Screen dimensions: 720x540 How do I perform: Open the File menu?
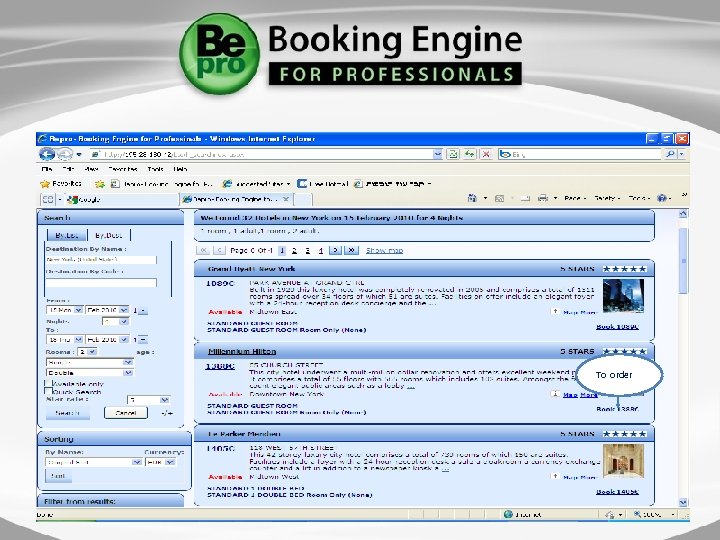[47, 169]
